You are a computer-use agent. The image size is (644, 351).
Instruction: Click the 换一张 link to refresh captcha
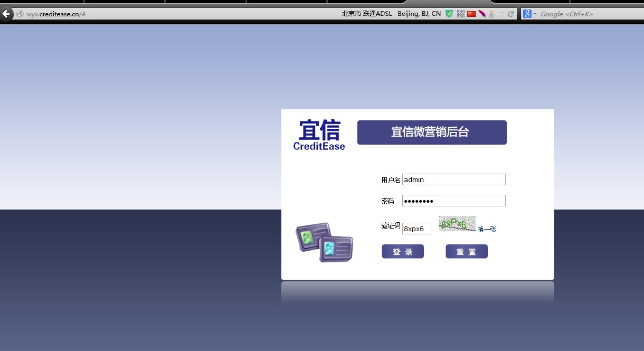pos(487,229)
